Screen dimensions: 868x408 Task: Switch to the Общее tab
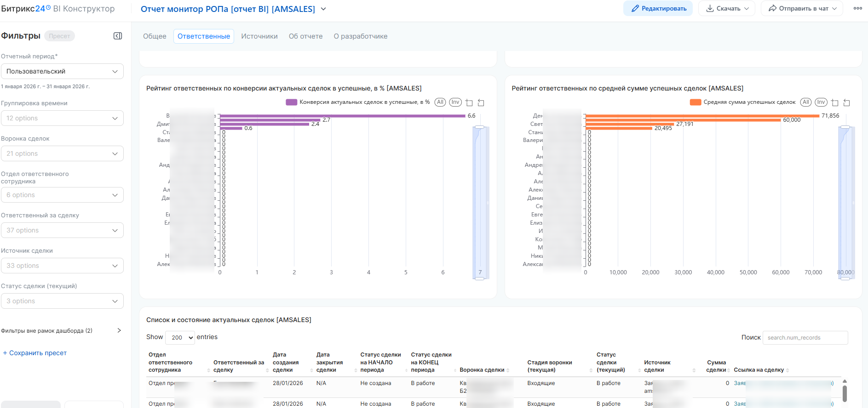pyautogui.click(x=155, y=36)
